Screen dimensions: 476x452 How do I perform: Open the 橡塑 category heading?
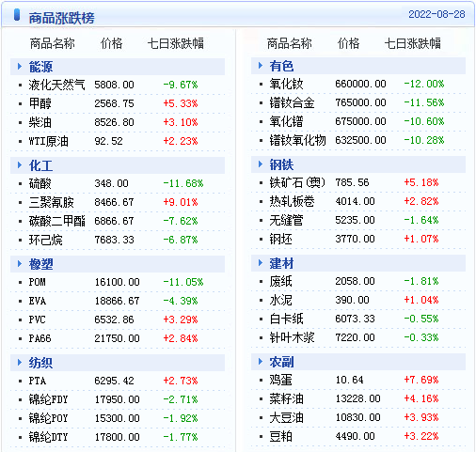pyautogui.click(x=40, y=264)
